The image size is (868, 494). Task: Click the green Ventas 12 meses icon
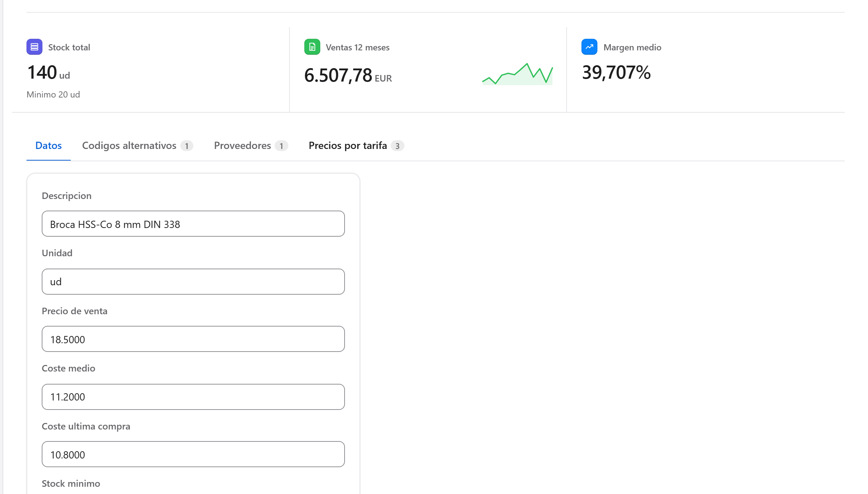312,47
